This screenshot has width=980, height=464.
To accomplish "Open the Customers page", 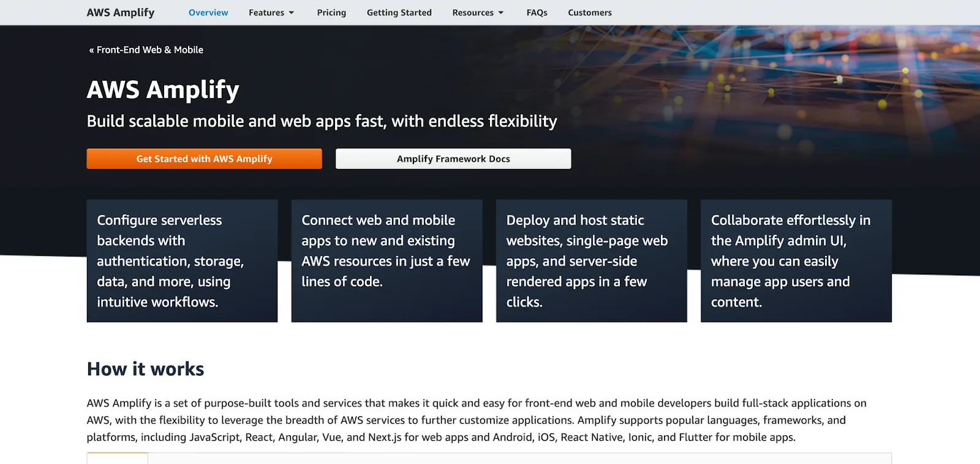I will [590, 12].
